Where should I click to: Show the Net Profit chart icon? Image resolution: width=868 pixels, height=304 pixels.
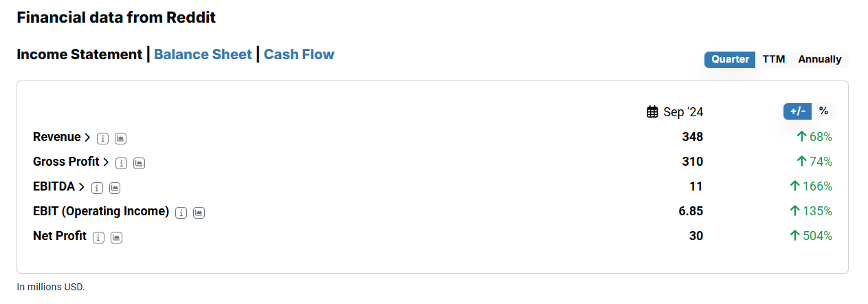click(116, 237)
